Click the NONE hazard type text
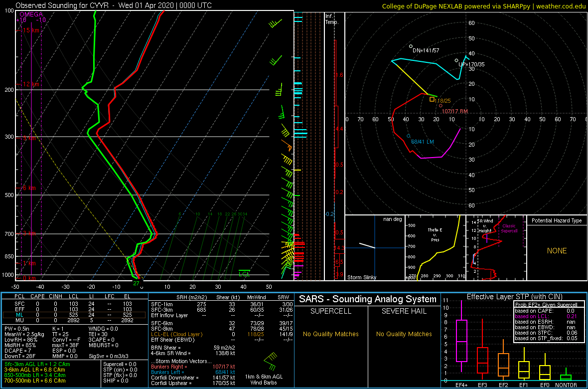This screenshot has height=389, width=588. coord(557,251)
